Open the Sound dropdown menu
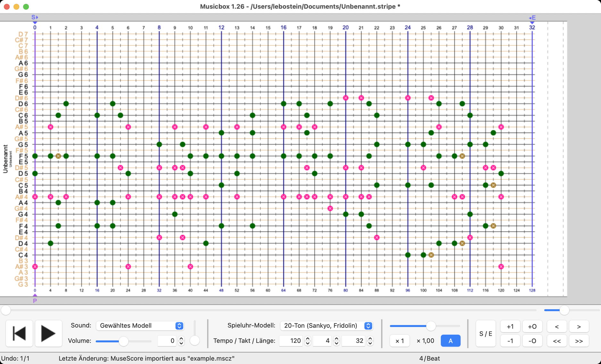This screenshot has height=364, width=601. (x=140, y=326)
